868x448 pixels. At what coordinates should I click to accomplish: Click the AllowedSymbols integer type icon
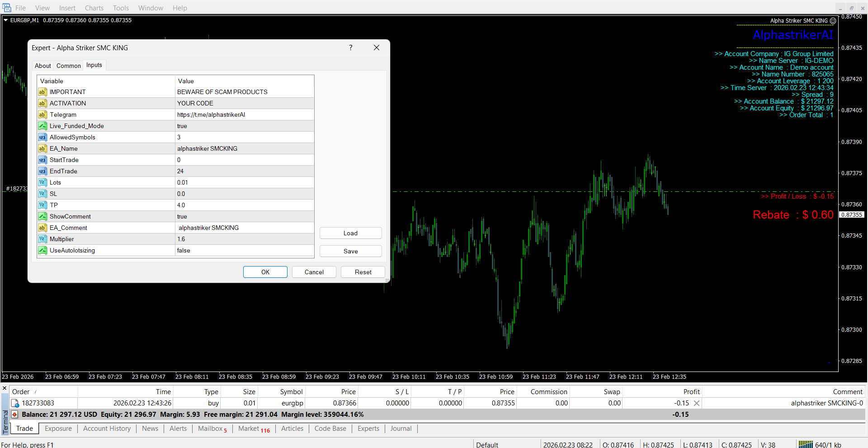point(42,137)
